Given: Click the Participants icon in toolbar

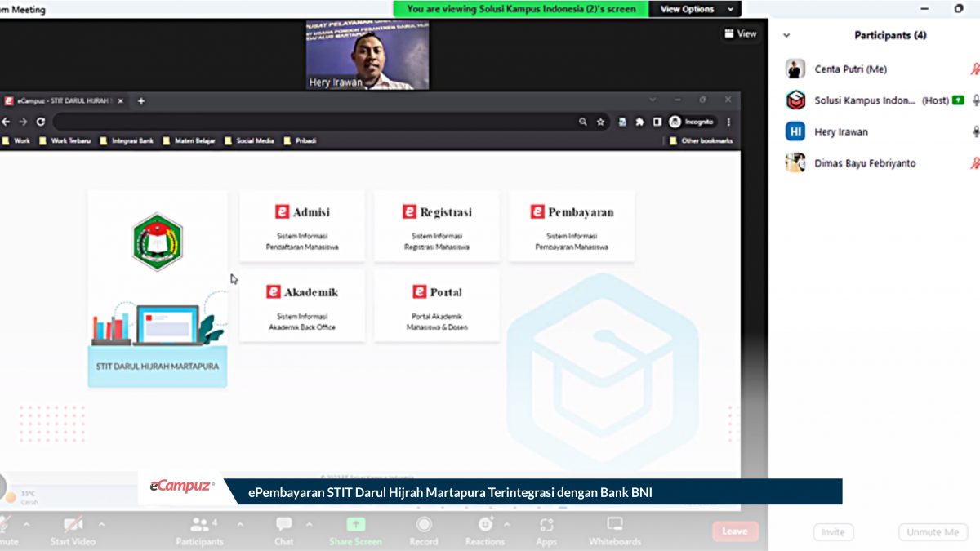Looking at the screenshot, I should pos(198,524).
